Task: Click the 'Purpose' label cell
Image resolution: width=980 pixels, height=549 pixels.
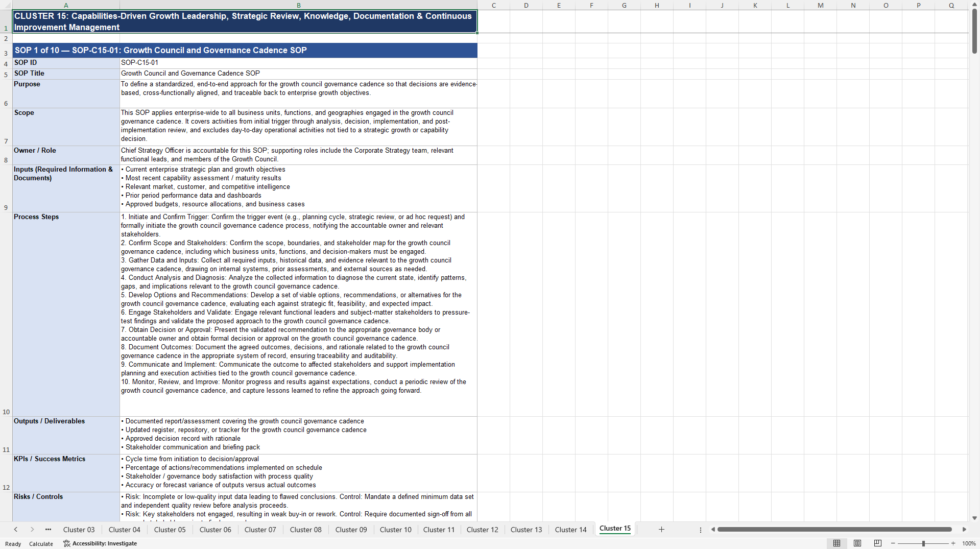Action: (x=66, y=93)
